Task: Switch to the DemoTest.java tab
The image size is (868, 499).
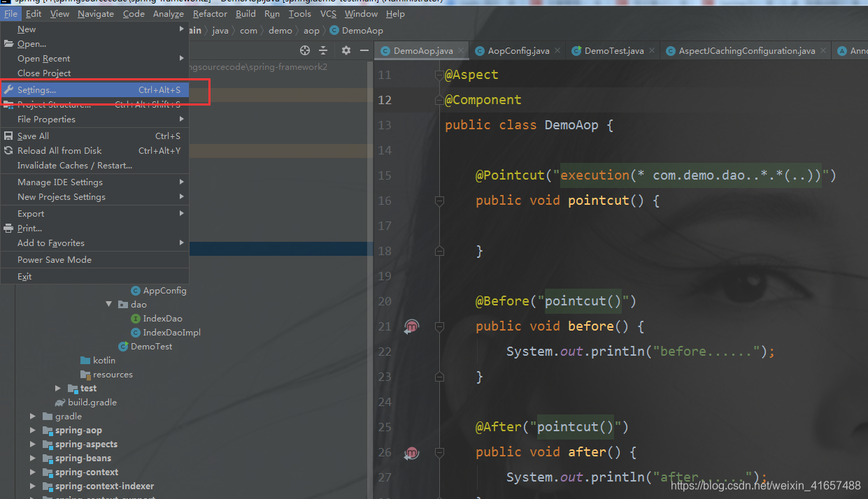Action: pyautogui.click(x=613, y=50)
